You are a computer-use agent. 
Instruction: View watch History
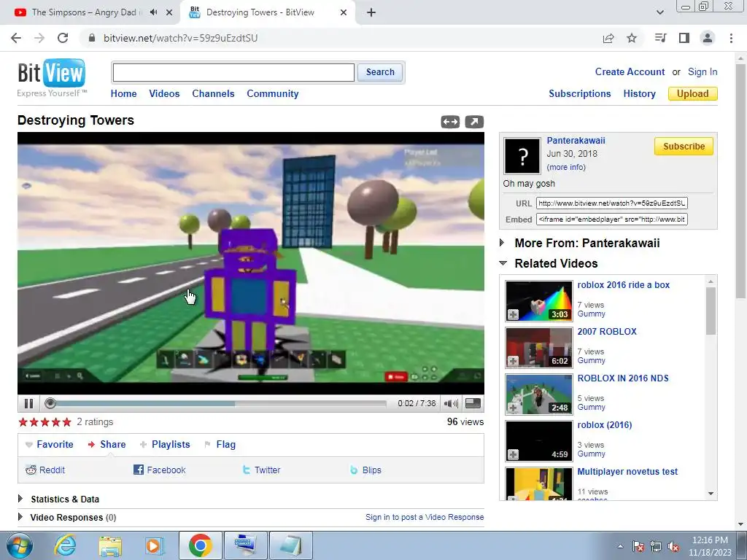[639, 94]
